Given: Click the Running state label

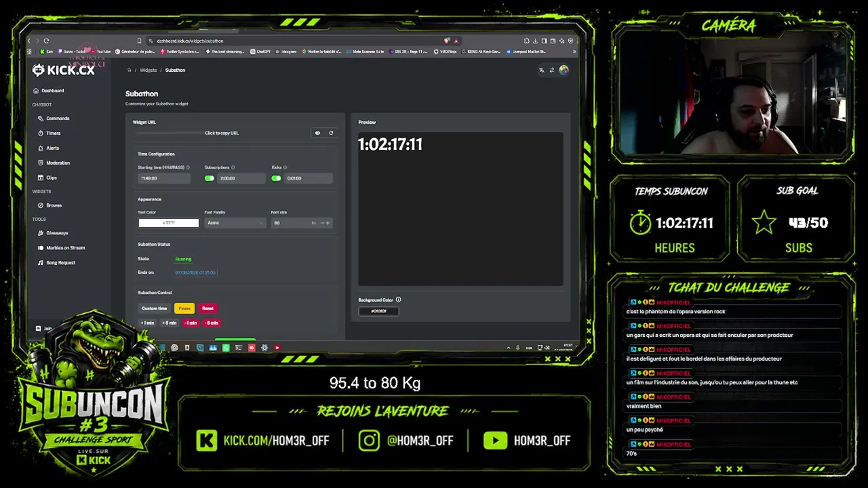Looking at the screenshot, I should 183,259.
